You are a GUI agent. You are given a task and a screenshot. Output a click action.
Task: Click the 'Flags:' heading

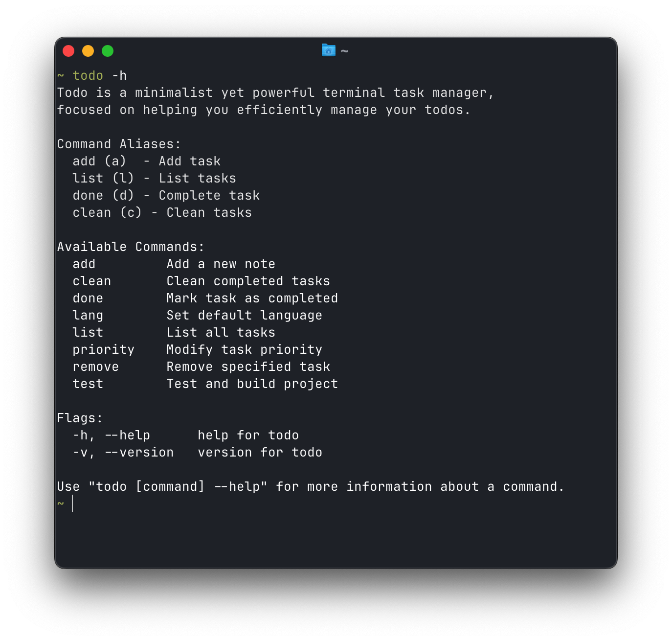tap(80, 418)
